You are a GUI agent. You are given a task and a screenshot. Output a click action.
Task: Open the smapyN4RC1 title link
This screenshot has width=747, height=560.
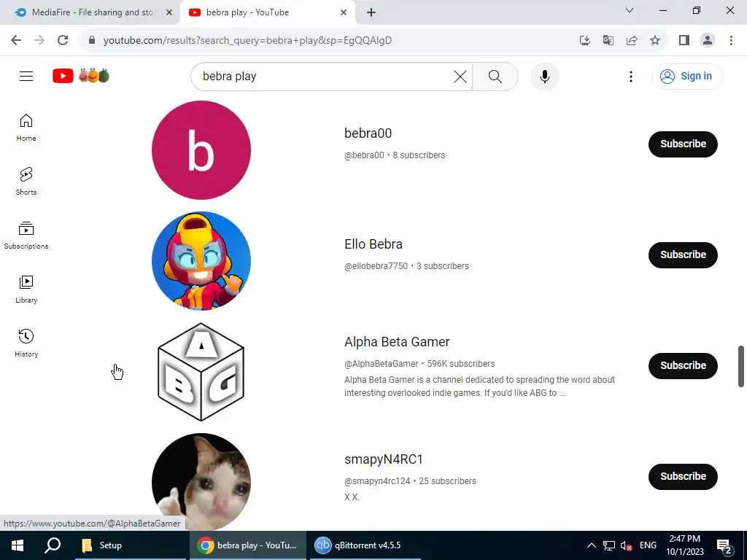pyautogui.click(x=384, y=459)
